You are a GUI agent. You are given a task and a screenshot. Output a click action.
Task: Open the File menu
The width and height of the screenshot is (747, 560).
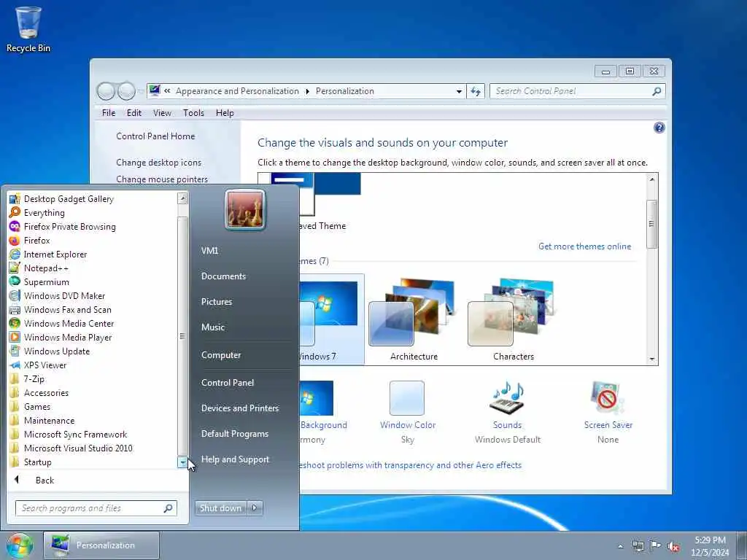click(x=109, y=113)
